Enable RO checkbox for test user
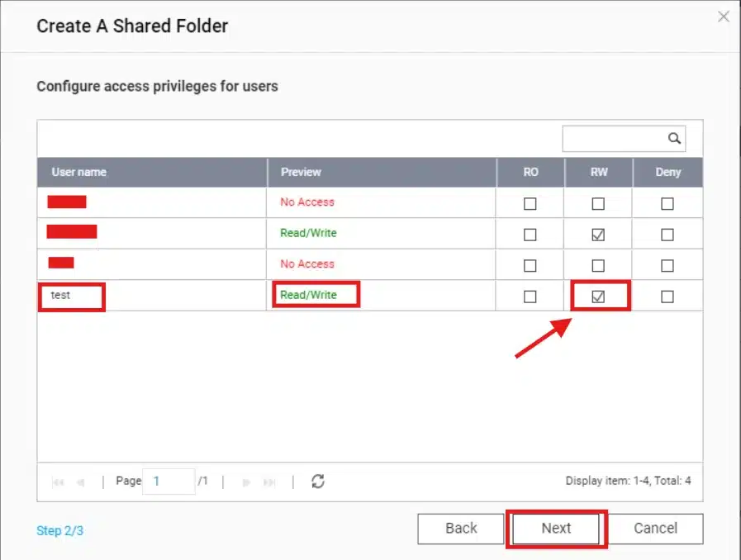This screenshot has height=560, width=741. coord(530,297)
